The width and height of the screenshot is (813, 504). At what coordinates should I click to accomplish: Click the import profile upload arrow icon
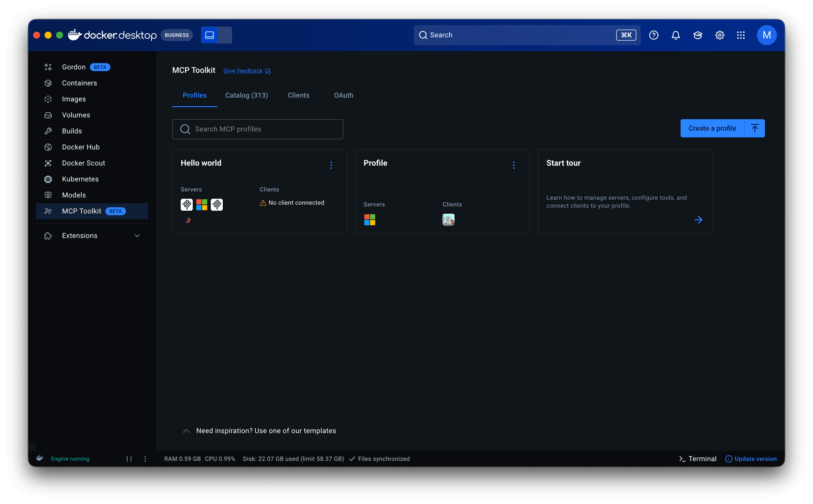(755, 128)
